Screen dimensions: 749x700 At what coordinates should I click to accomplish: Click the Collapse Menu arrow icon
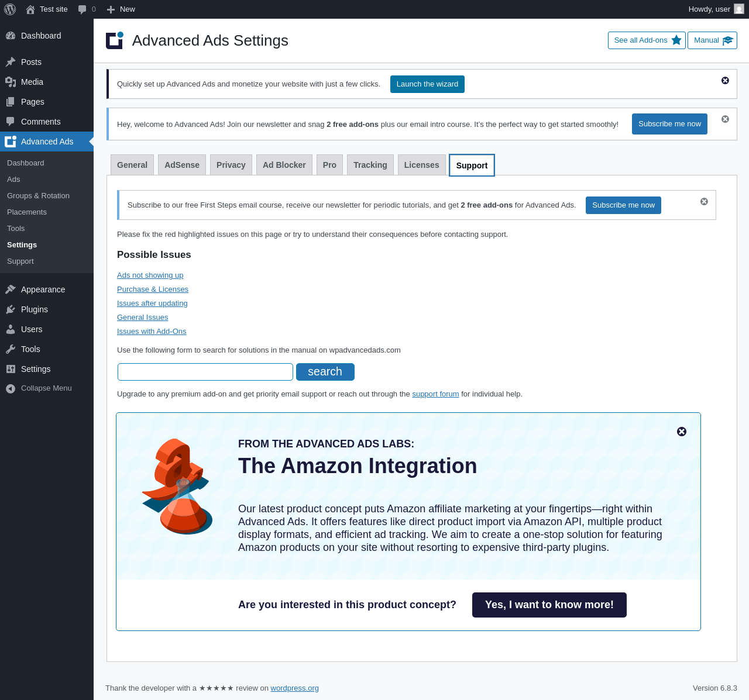coord(11,389)
